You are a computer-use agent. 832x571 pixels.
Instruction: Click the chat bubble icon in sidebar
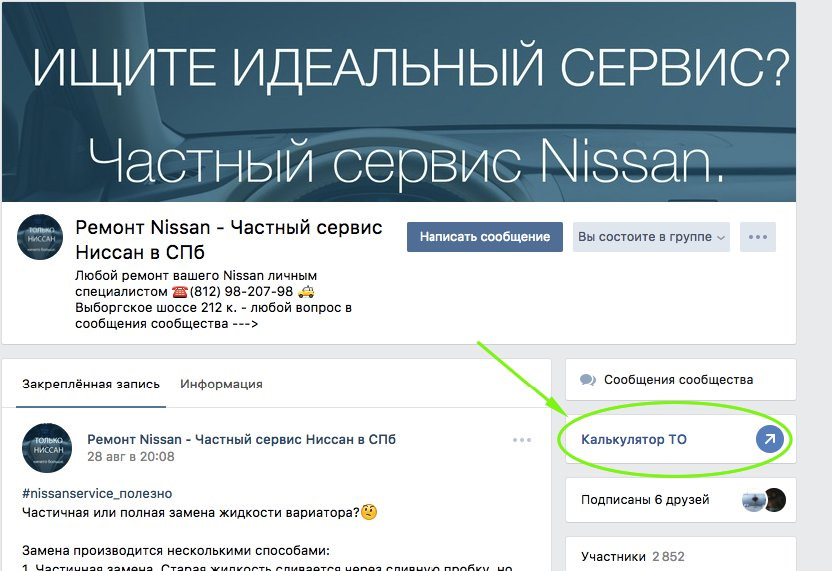(x=587, y=380)
